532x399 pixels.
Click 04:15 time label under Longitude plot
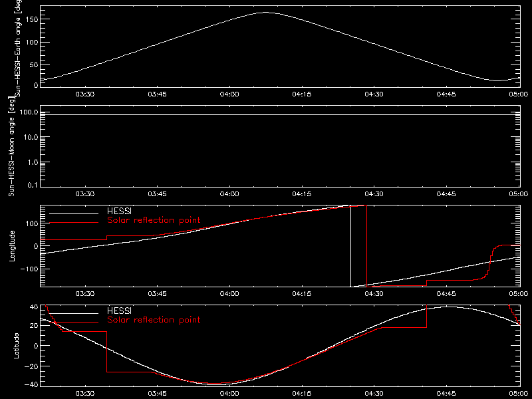coord(302,293)
